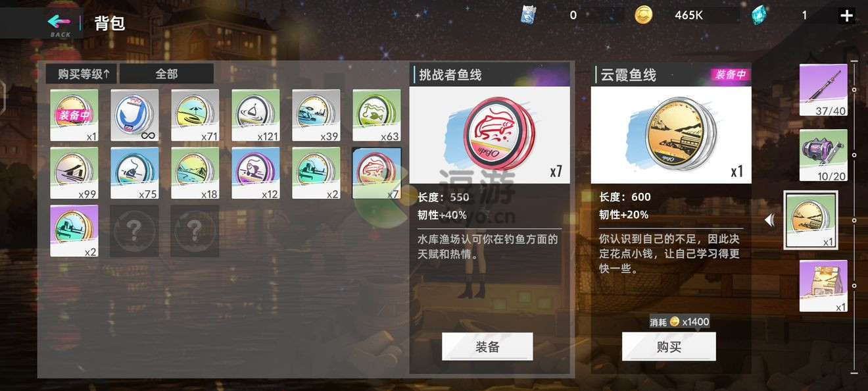This screenshot has width=868, height=391.
Task: Select the fishing line with x71 count
Action: 195,115
